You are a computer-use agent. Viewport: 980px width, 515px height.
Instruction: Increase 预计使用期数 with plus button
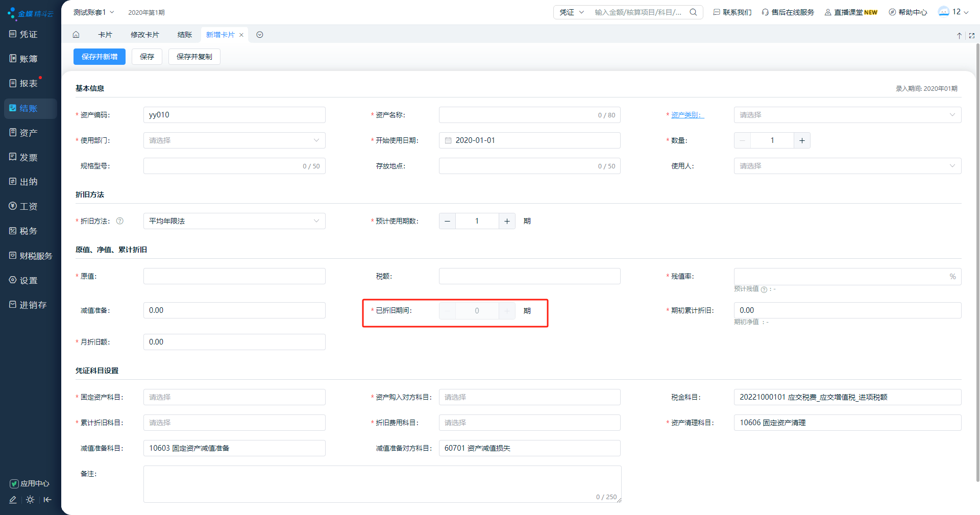(x=507, y=221)
